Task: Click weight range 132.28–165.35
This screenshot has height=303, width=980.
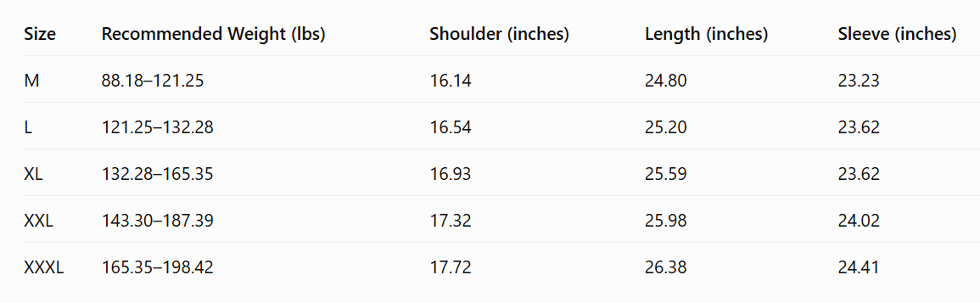Action: point(157,174)
